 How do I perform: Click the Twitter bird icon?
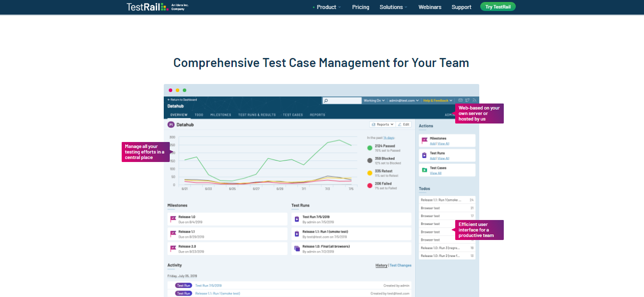coord(467,100)
